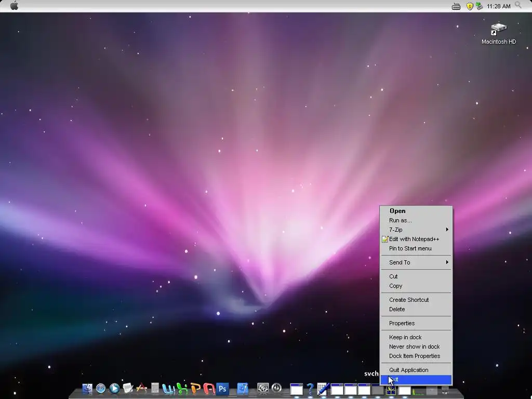Launch Finder from the dock
The width and height of the screenshot is (532, 399).
point(87,389)
